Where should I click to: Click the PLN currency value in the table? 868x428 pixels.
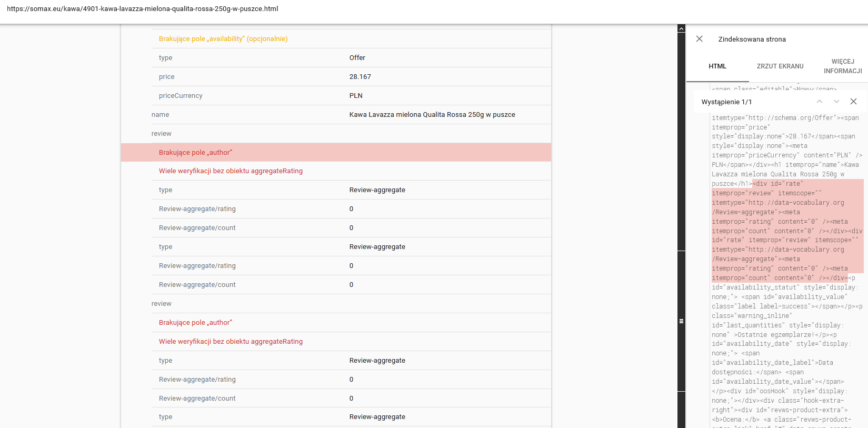pyautogui.click(x=356, y=96)
